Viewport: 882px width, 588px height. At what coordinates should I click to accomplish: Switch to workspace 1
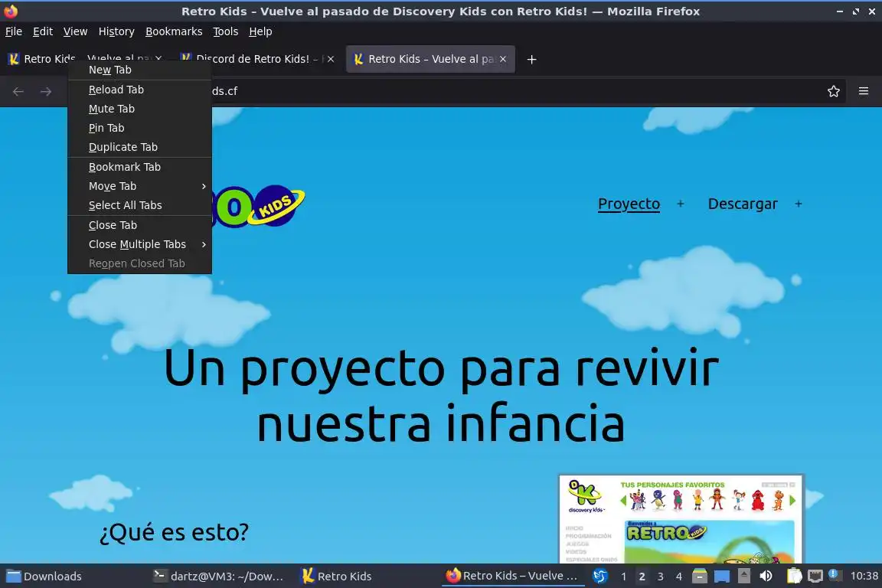click(x=623, y=577)
